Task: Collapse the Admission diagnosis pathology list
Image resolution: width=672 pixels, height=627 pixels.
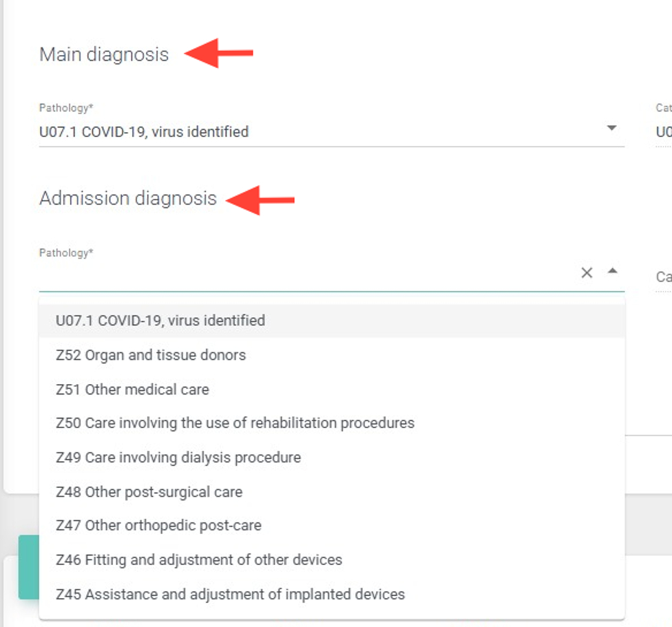Action: click(612, 272)
